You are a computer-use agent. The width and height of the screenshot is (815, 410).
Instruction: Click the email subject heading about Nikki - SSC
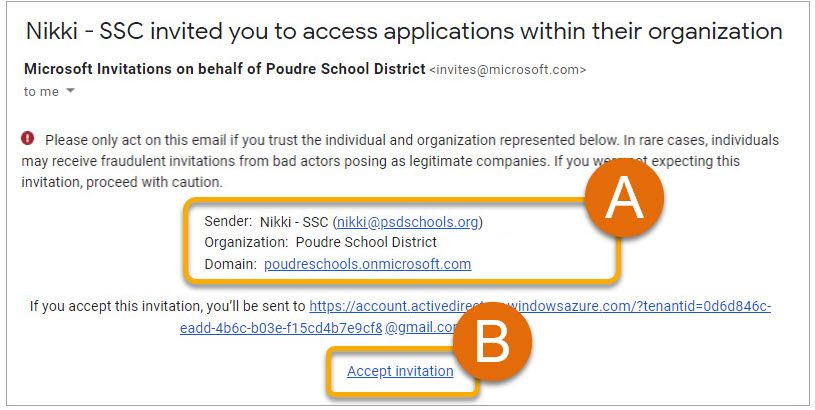pyautogui.click(x=404, y=31)
